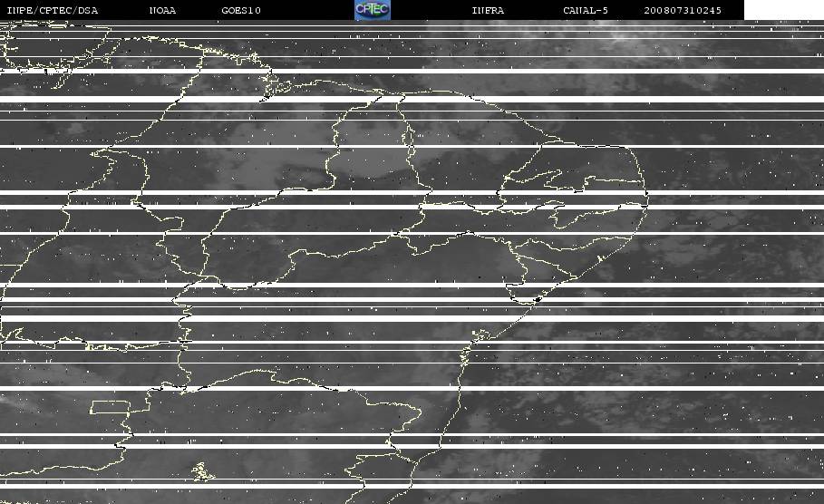Click the 200807310245 timestamp text
This screenshot has width=824, height=504.
pos(683,10)
